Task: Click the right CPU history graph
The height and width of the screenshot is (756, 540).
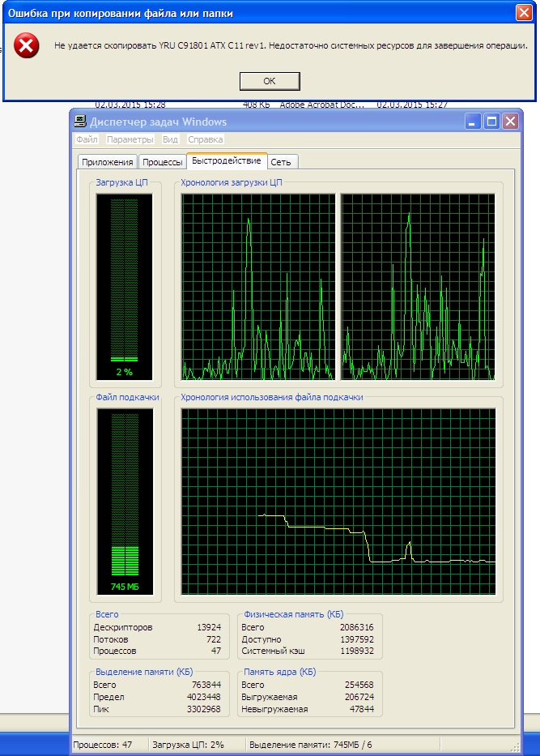Action: [x=418, y=287]
